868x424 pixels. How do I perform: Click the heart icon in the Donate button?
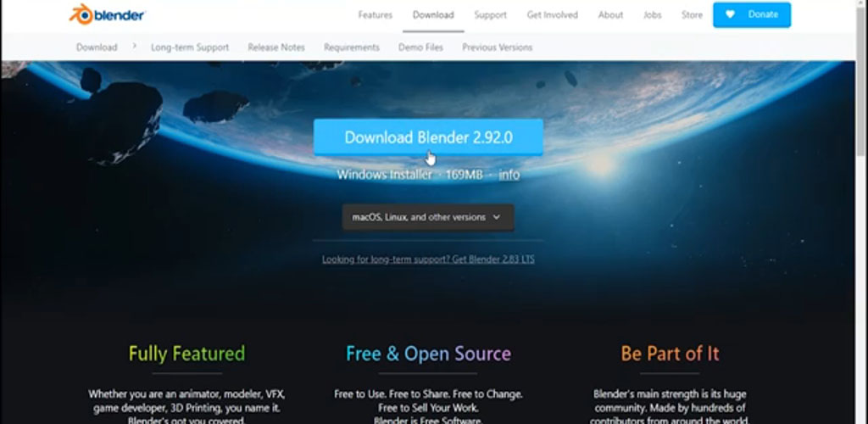coord(730,15)
